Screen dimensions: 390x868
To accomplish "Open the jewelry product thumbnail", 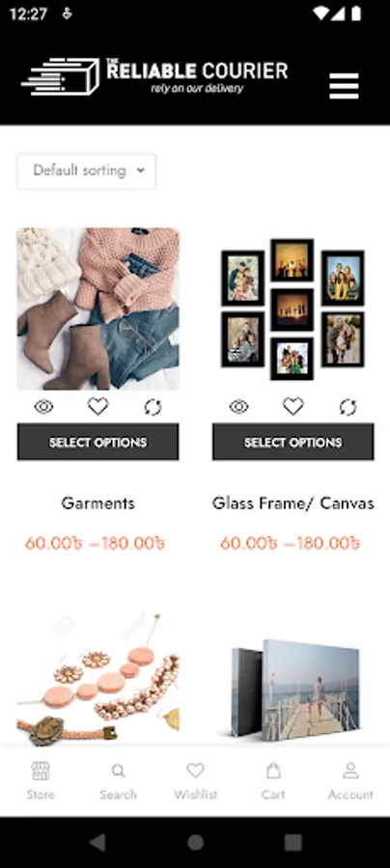I will pos(98,679).
